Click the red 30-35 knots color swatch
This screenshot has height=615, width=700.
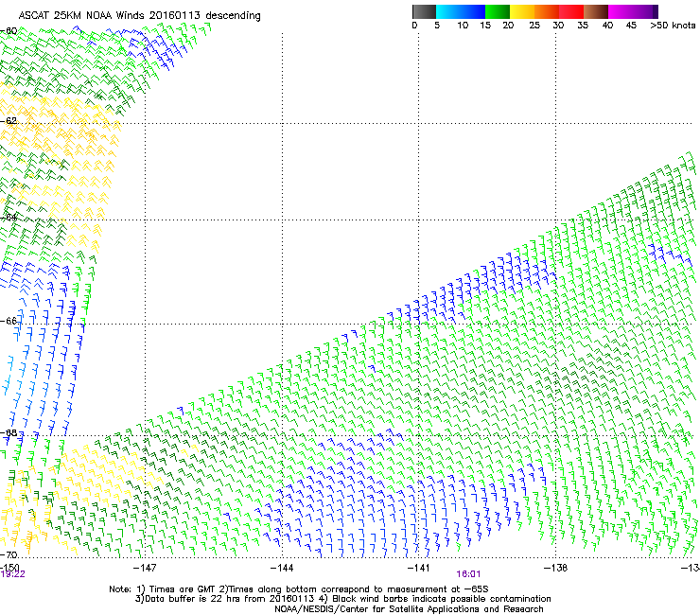[571, 11]
